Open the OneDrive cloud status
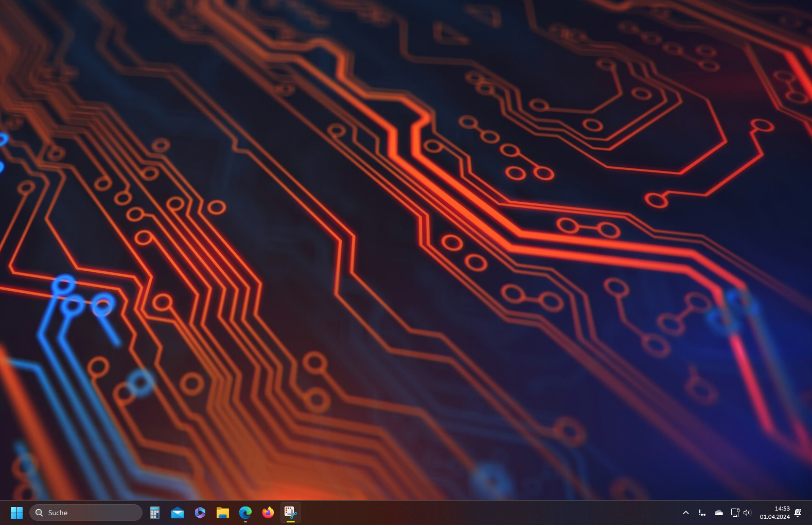812x525 pixels. click(719, 513)
